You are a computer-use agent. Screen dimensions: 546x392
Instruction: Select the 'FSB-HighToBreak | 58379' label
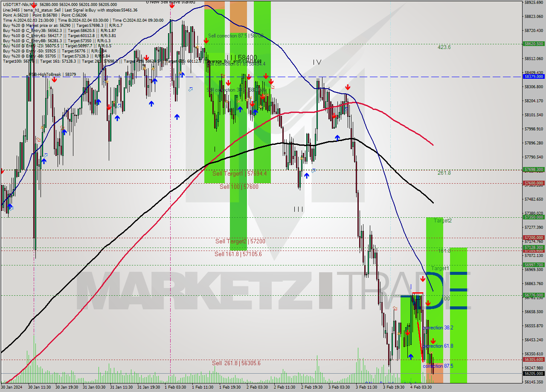(x=52, y=74)
